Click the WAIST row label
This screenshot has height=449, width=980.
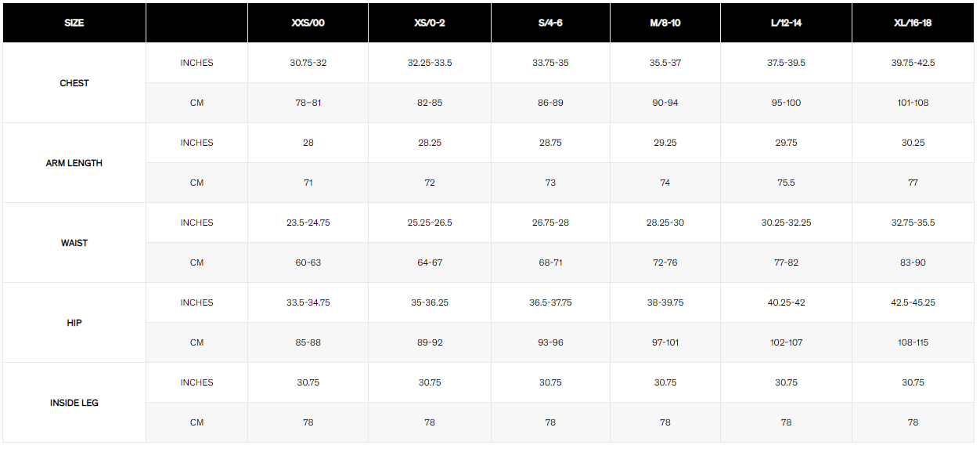click(x=74, y=243)
